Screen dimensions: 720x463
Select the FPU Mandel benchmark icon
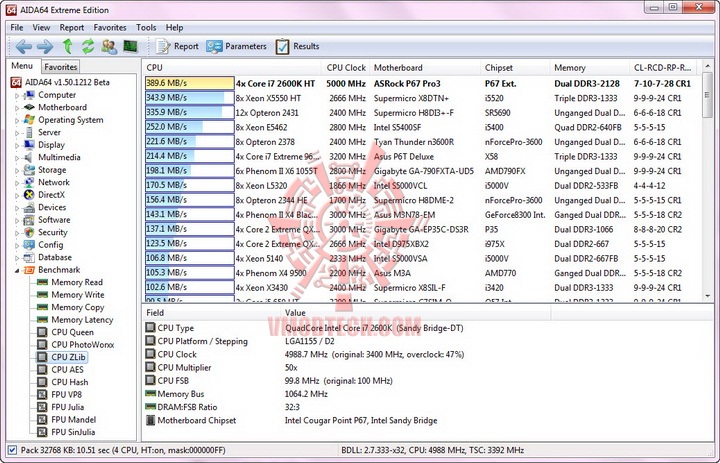click(42, 419)
